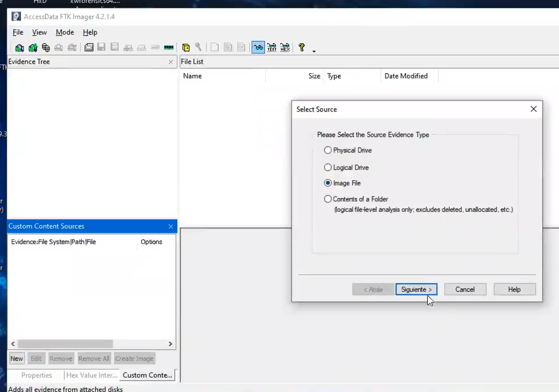The image size is (559, 392).
Task: Click the FTK Imager title bar icon
Action: [16, 16]
